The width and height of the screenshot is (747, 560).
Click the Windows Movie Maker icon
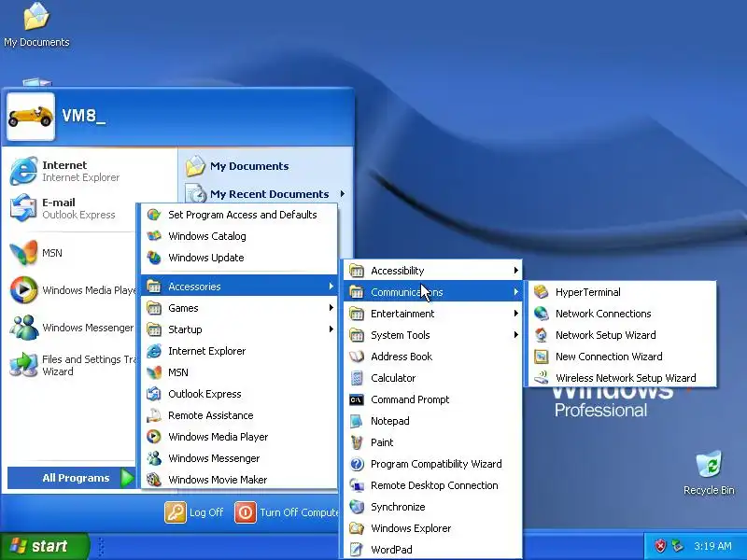tap(154, 480)
